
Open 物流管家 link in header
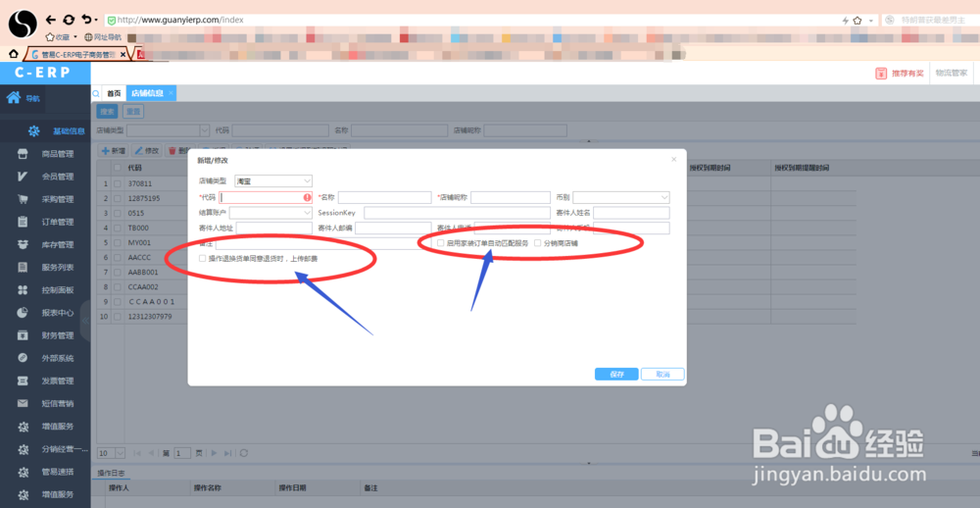point(951,74)
